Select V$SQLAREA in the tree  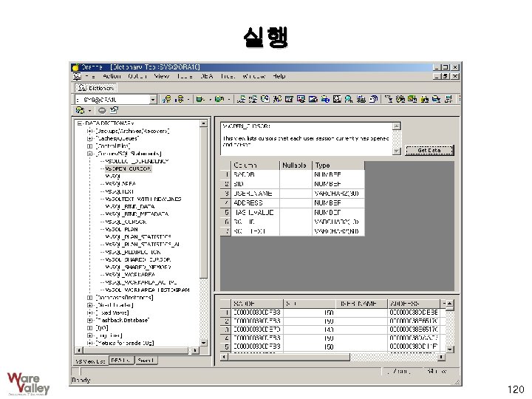coord(120,184)
